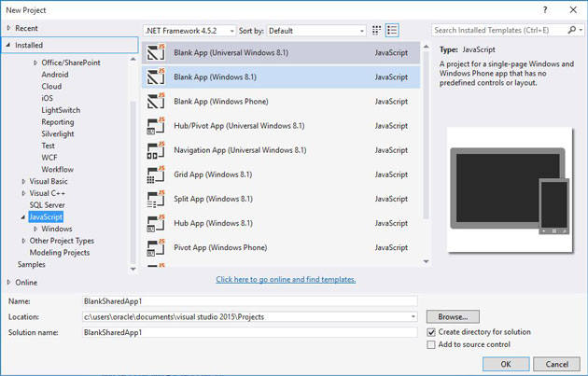Click the go online and find templates link

pyautogui.click(x=286, y=280)
